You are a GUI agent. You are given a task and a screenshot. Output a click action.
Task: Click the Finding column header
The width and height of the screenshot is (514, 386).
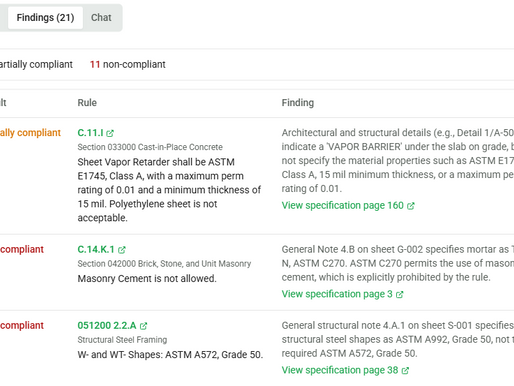298,103
